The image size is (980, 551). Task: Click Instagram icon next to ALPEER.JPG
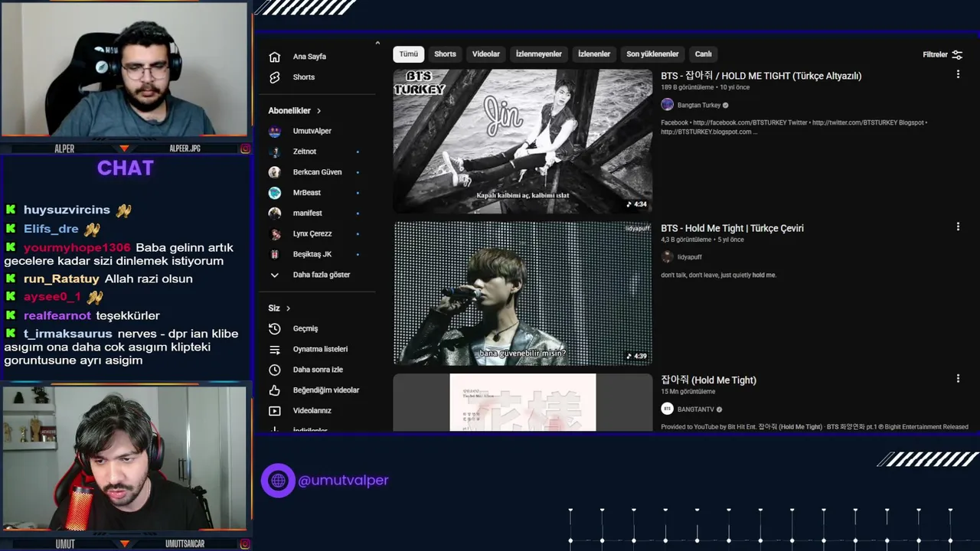click(245, 148)
